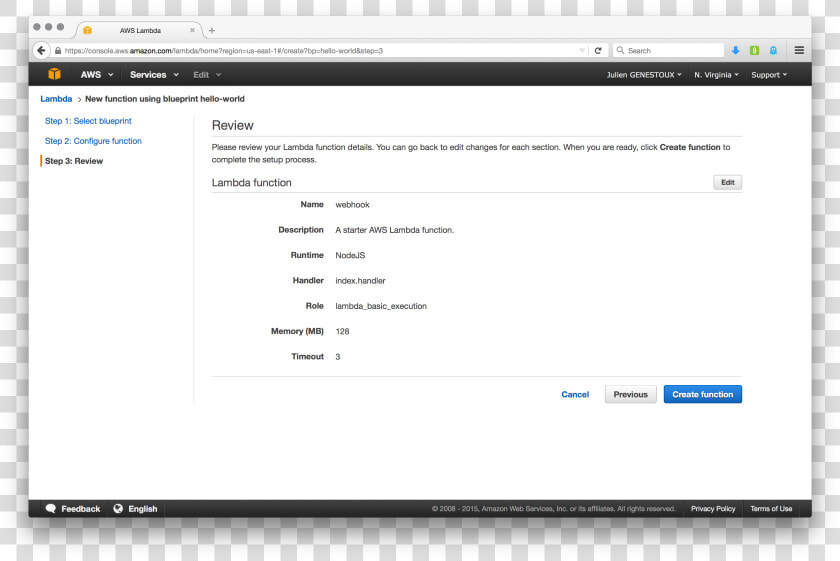The width and height of the screenshot is (840, 561).
Task: Open the Services dropdown menu
Action: [154, 75]
